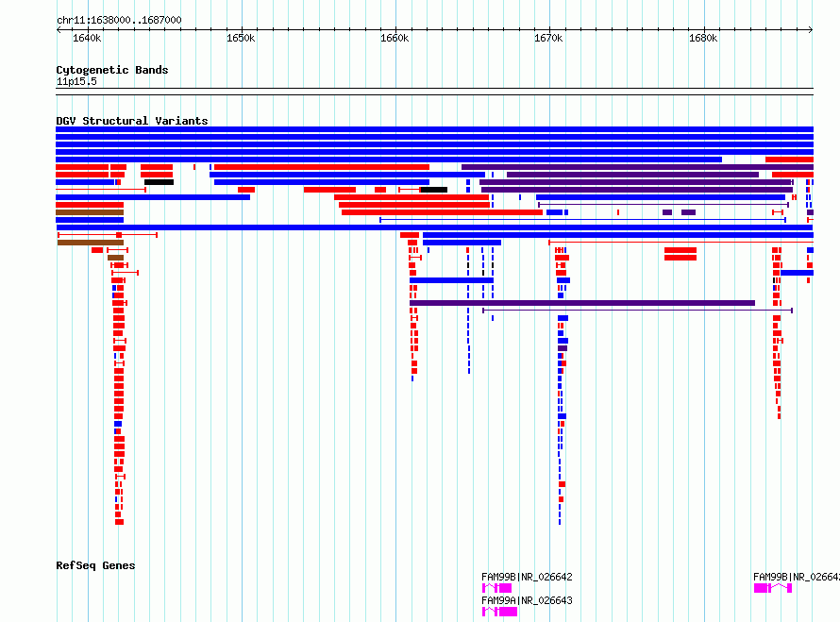Click the 1670k ruler tick label
This screenshot has height=622, width=840.
coord(548,38)
